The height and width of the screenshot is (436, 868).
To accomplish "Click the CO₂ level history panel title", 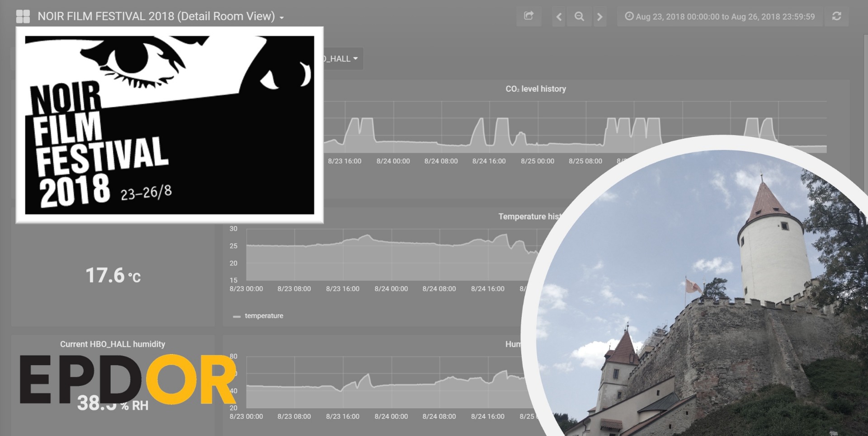I will 536,89.
